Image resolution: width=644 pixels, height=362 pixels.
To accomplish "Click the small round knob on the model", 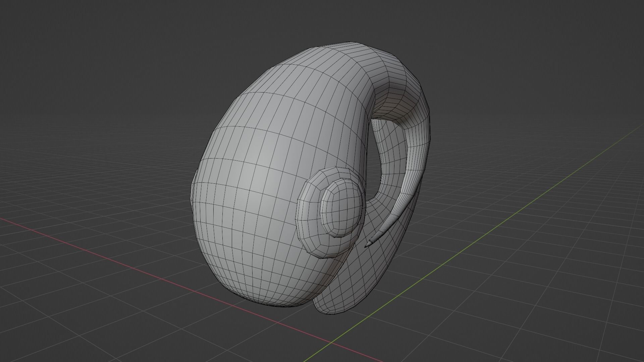I will coord(342,208).
